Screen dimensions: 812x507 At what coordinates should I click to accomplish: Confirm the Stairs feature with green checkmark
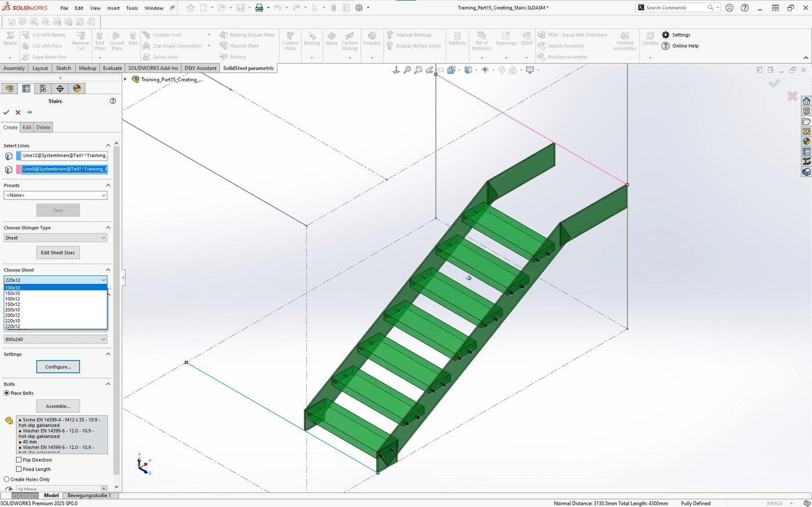click(6, 113)
